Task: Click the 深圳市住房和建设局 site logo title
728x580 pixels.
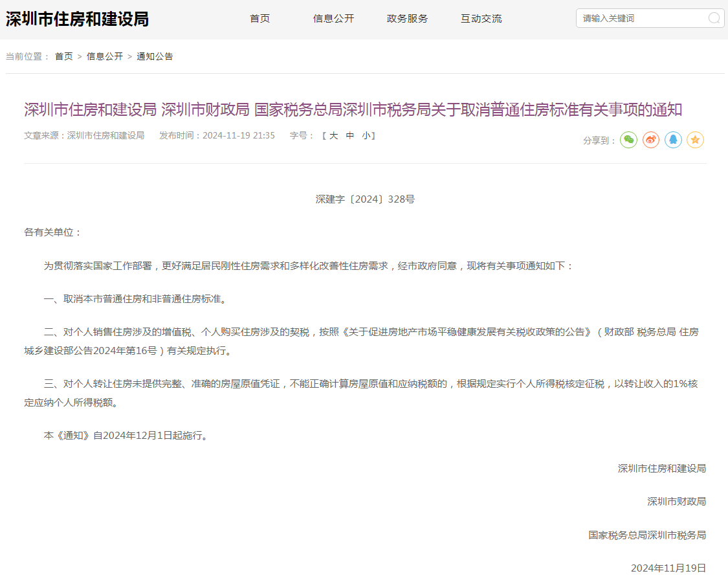Action: tap(77, 19)
